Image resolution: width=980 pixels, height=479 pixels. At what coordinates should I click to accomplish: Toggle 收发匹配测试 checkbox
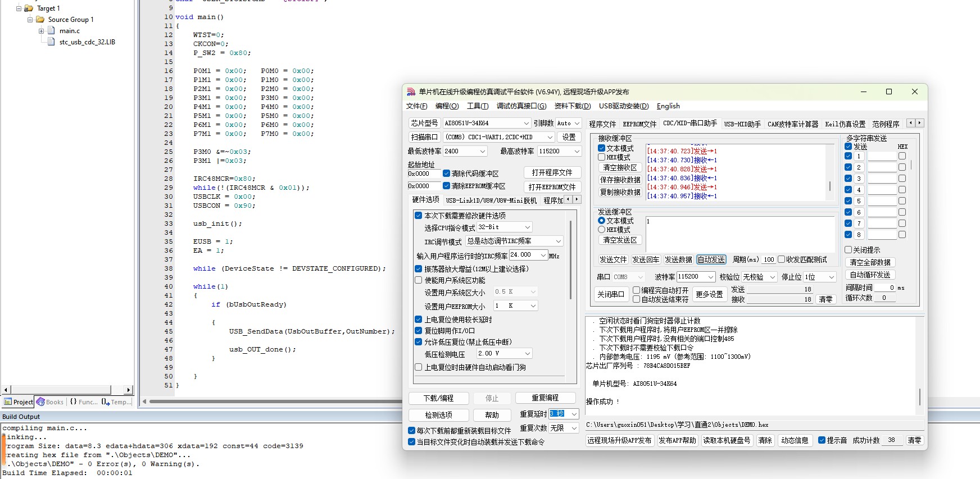coord(781,259)
